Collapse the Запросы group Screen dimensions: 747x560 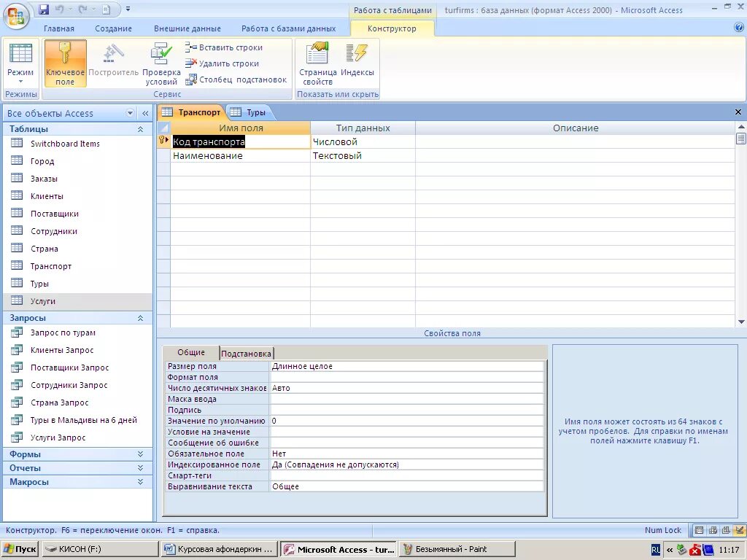pos(140,318)
